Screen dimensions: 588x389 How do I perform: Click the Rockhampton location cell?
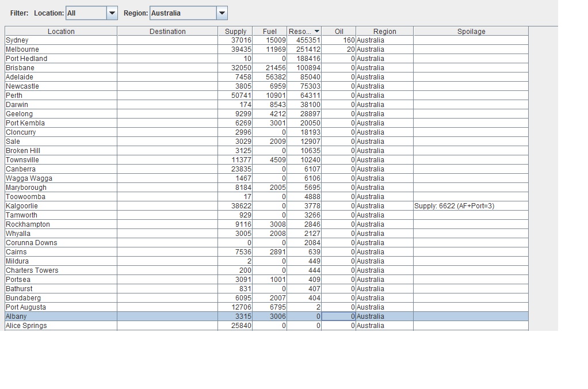coord(61,224)
